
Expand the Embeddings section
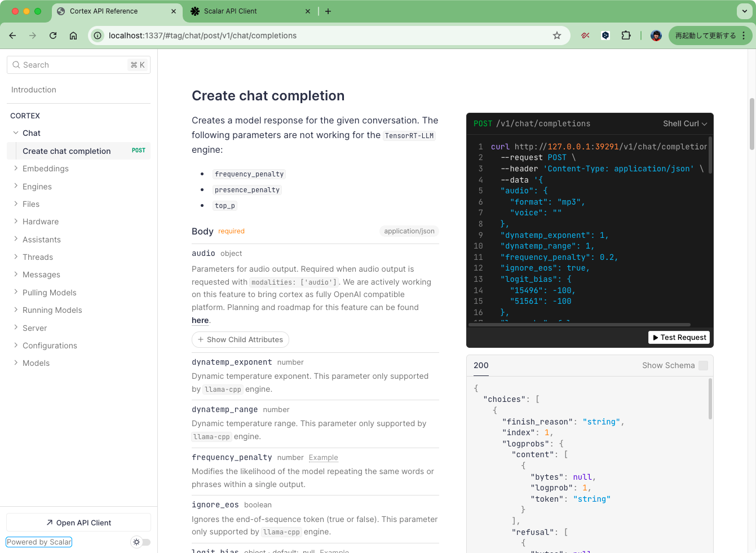[46, 169]
